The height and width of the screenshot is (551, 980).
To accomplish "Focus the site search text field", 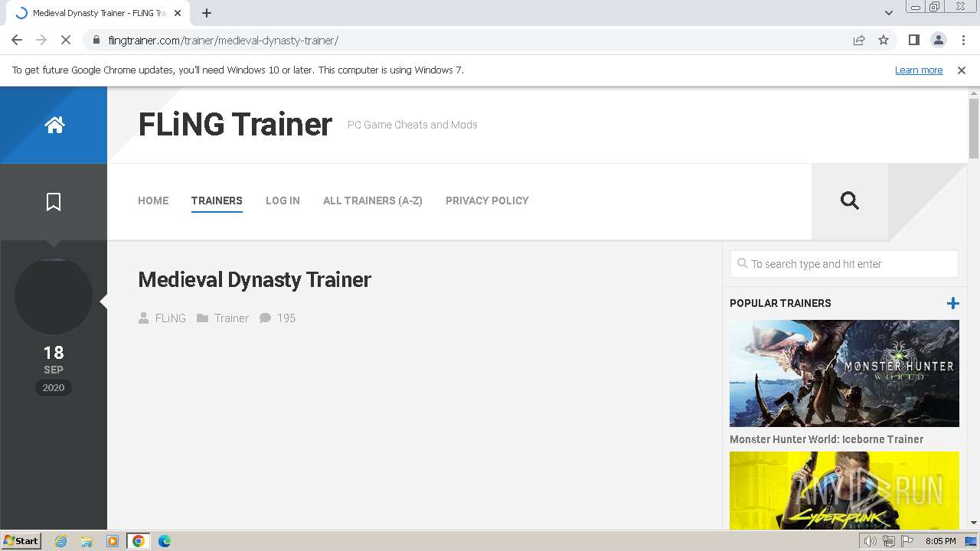I will [x=844, y=264].
